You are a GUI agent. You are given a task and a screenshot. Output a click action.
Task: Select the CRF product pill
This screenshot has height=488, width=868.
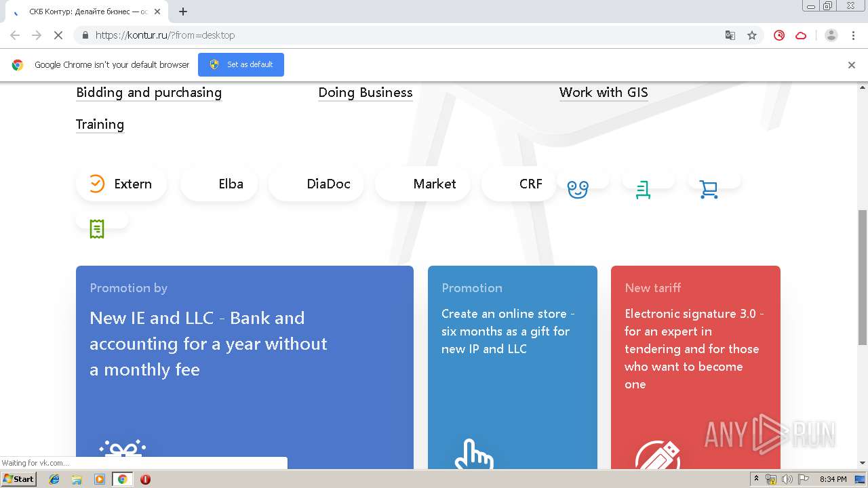coord(519,184)
